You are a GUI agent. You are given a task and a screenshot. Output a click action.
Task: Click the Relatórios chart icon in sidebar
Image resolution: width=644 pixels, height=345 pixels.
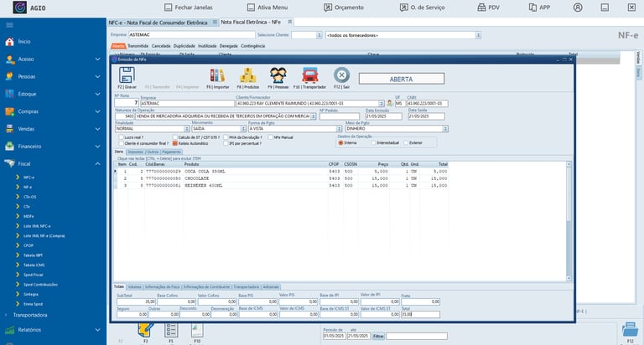click(x=9, y=330)
